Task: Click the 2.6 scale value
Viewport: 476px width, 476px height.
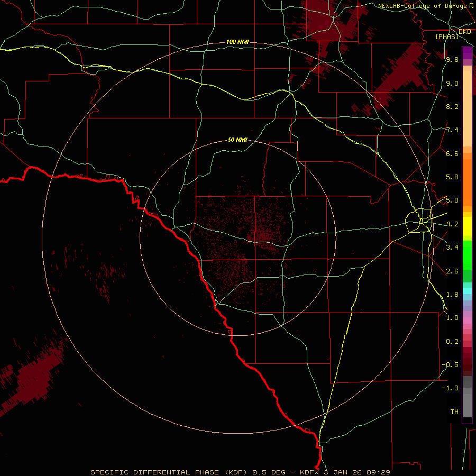Action: tap(452, 271)
